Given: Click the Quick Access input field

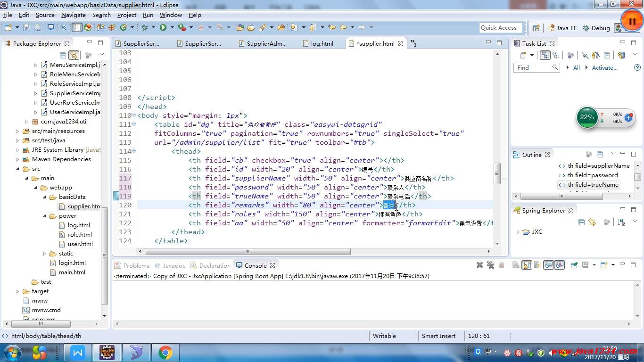Looking at the screenshot, I should (x=501, y=28).
